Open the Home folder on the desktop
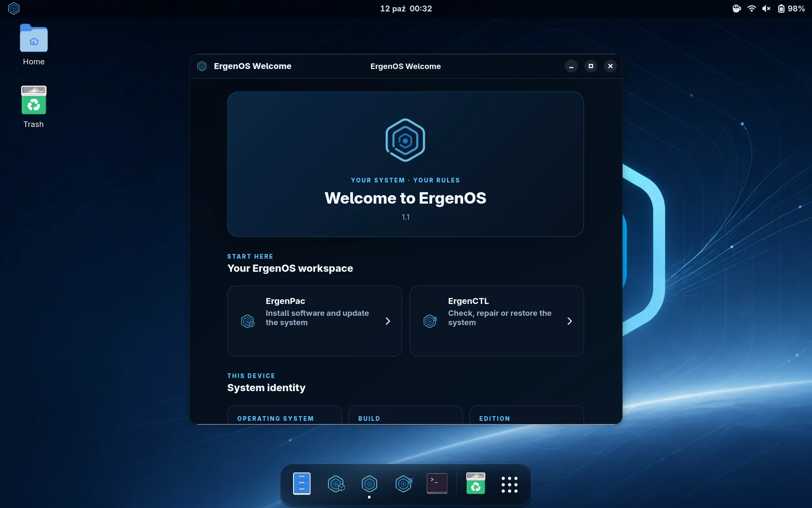Screen dimensions: 812x508 (x=34, y=45)
